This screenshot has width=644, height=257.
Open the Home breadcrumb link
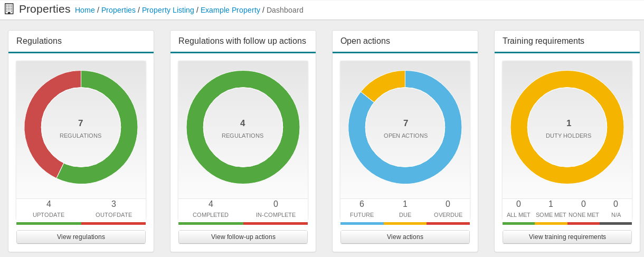point(84,10)
